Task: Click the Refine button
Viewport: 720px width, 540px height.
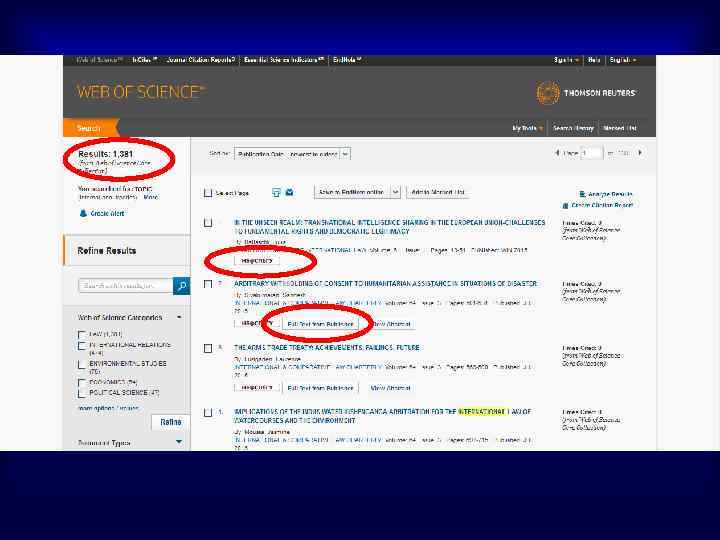Action: 170,422
